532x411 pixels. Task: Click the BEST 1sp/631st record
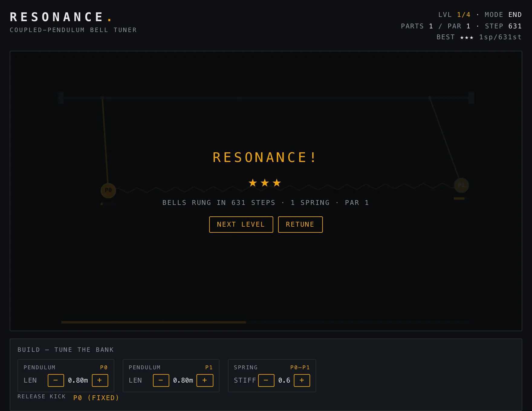479,37
